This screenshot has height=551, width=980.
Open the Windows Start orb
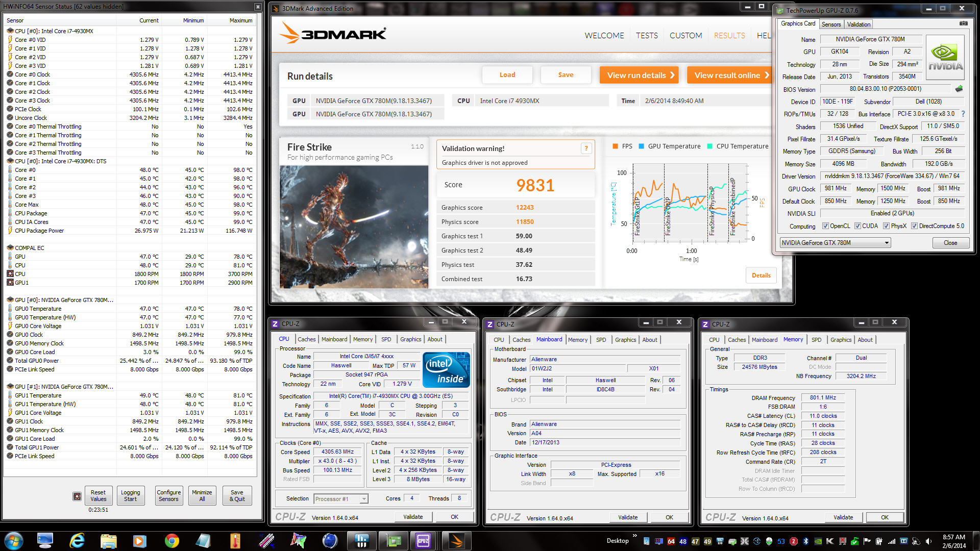click(x=13, y=540)
